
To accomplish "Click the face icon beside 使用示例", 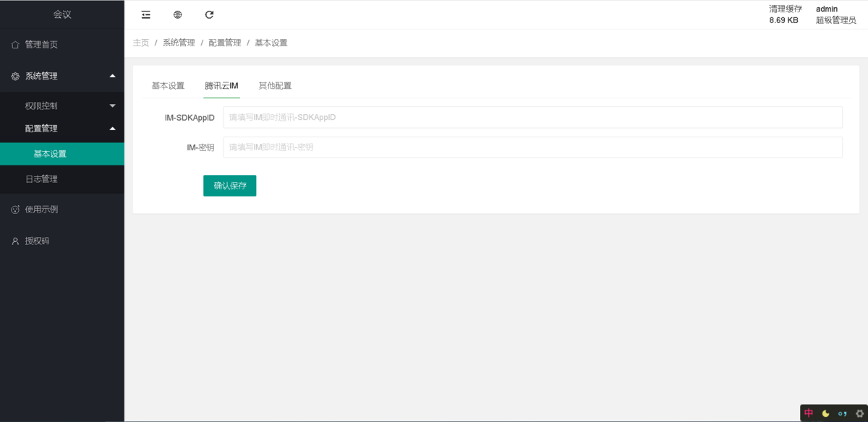I will tap(15, 210).
